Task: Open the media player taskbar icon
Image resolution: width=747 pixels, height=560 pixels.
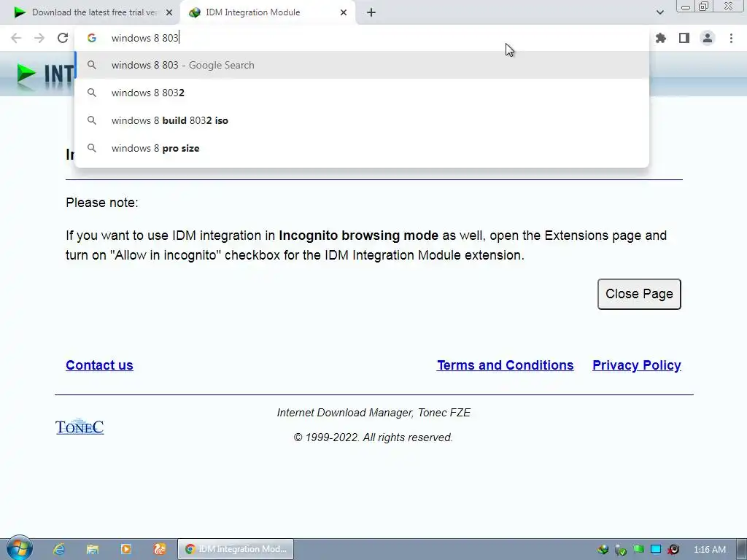Action: pos(125,549)
